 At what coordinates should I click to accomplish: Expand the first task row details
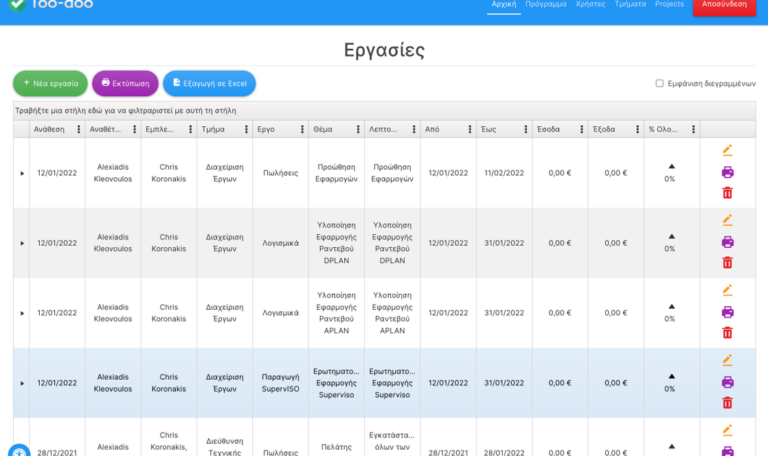click(22, 173)
